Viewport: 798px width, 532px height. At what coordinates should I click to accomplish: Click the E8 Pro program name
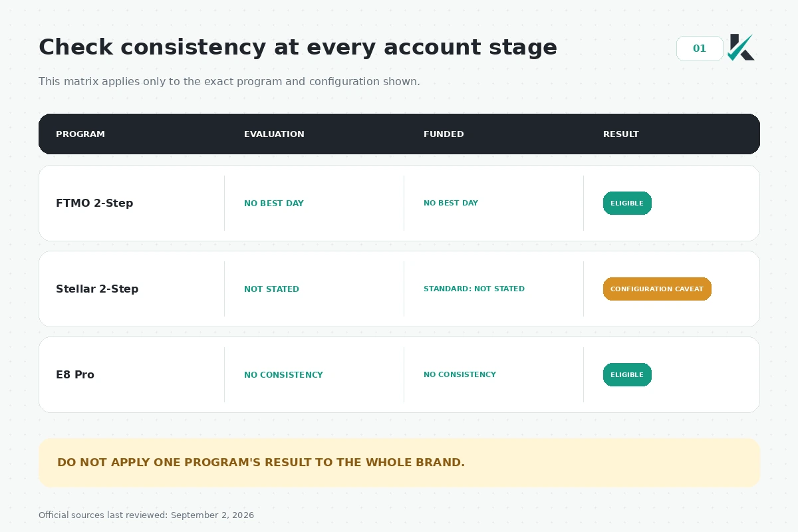tap(75, 374)
